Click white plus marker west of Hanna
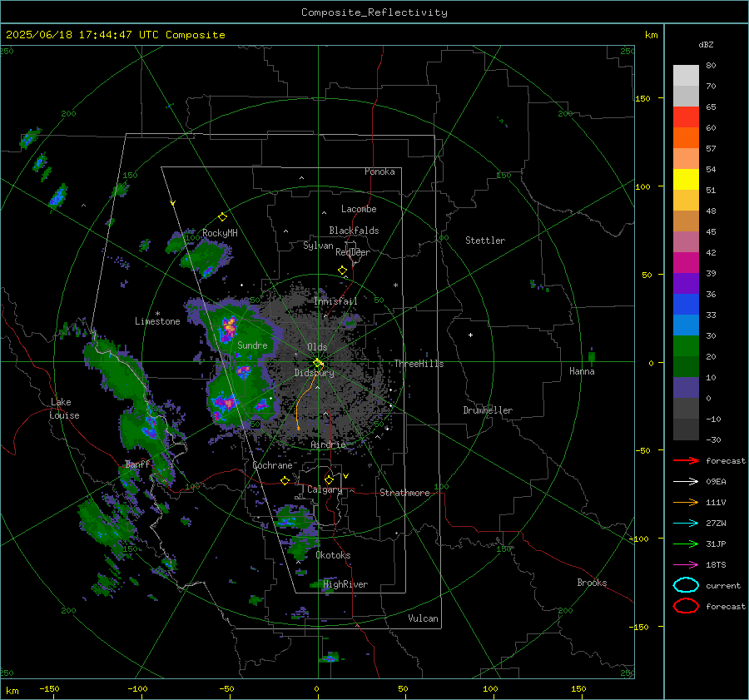 pos(470,335)
